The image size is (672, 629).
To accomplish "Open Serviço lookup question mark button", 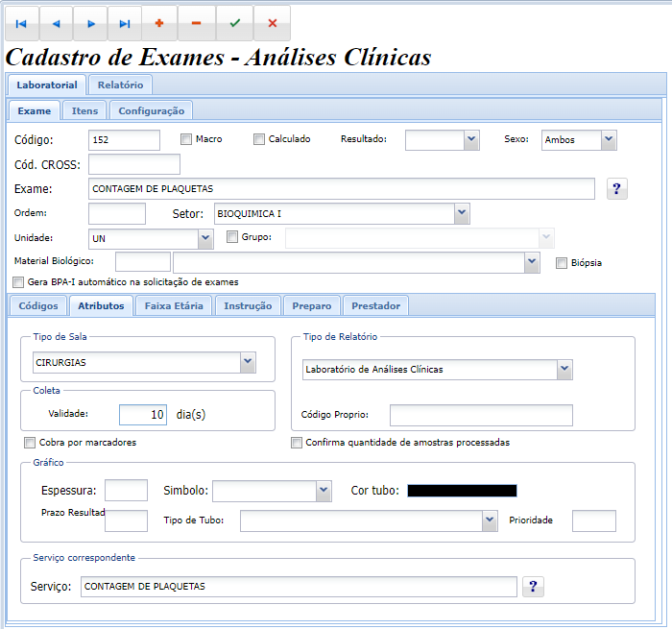I will coord(533,586).
